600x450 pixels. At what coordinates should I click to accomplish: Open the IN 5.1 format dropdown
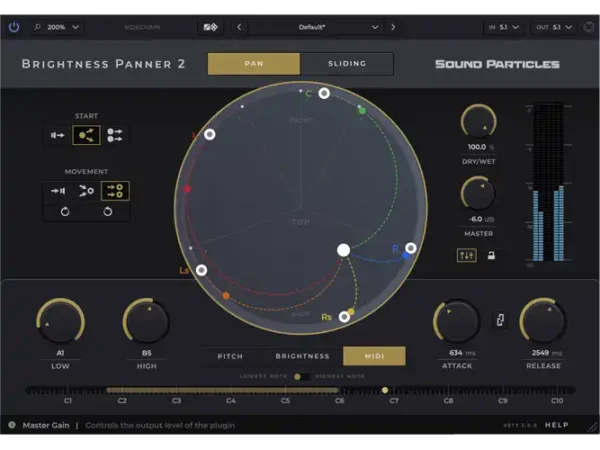[x=503, y=27]
